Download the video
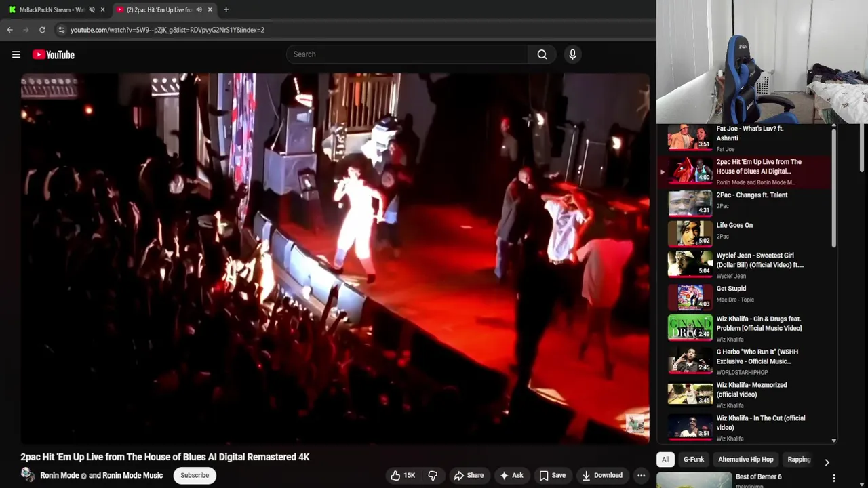 coord(602,475)
